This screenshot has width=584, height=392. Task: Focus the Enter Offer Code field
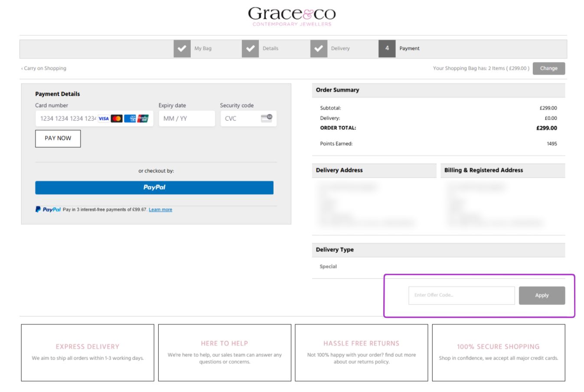[x=462, y=295]
